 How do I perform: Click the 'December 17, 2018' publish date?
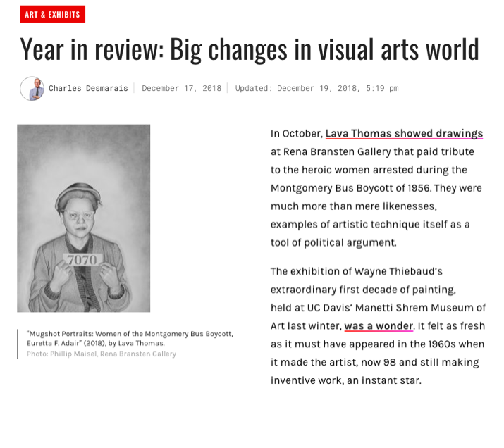pyautogui.click(x=182, y=88)
